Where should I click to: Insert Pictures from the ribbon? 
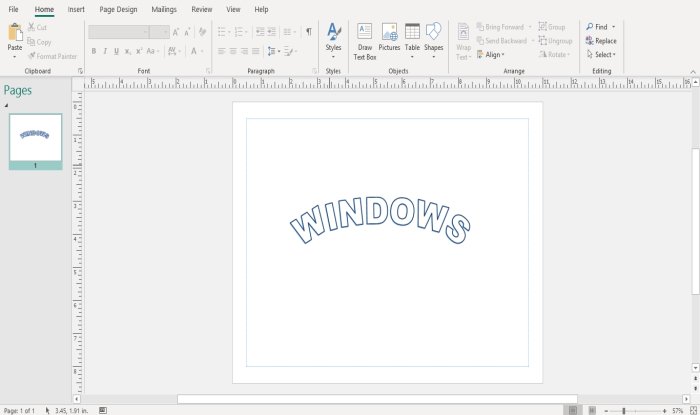point(389,37)
